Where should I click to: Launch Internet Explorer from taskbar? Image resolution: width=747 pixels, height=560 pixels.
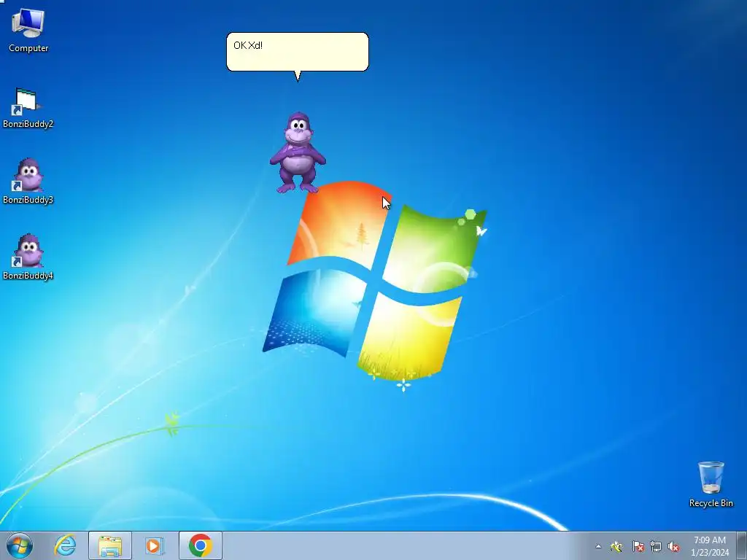(x=65, y=545)
